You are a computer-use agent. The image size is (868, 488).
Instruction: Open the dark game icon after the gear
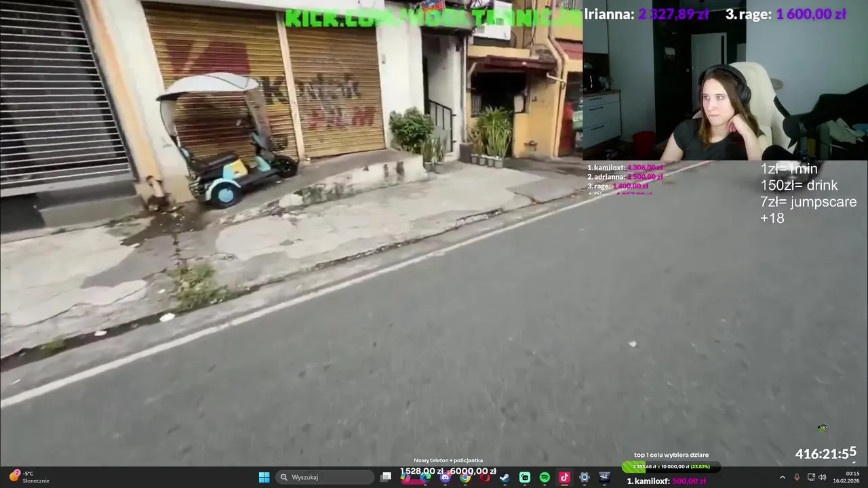604,477
